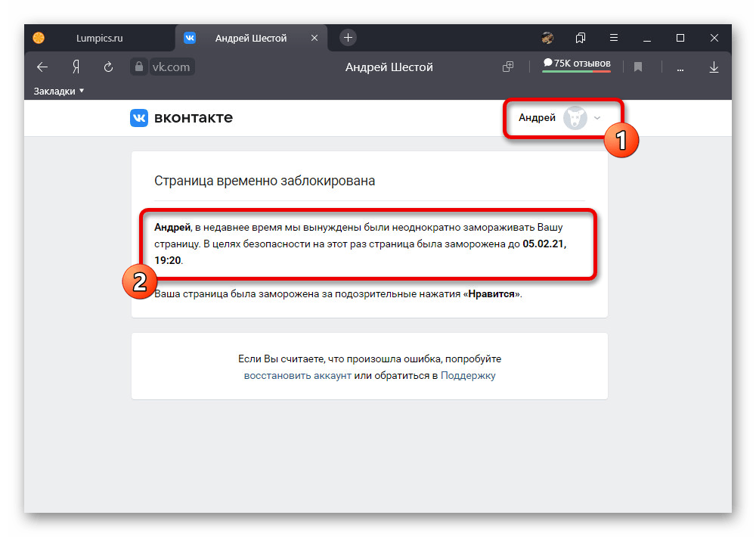Click the browser profile avatar icon
This screenshot has height=537, width=756.
click(547, 38)
